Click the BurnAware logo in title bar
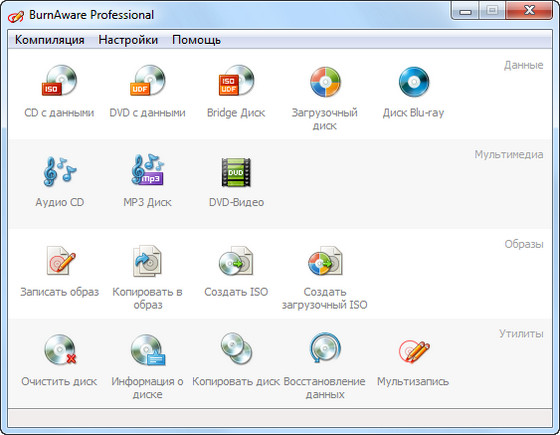 pos(16,16)
